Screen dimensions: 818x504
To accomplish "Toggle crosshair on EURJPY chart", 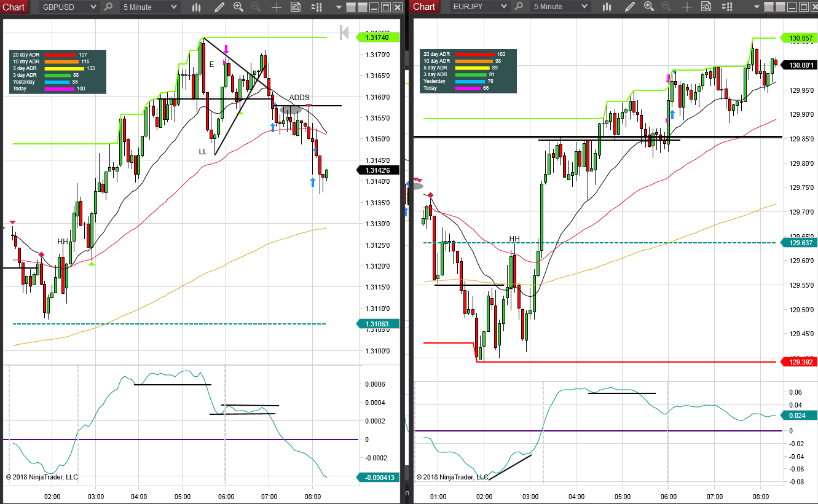I will 687,7.
